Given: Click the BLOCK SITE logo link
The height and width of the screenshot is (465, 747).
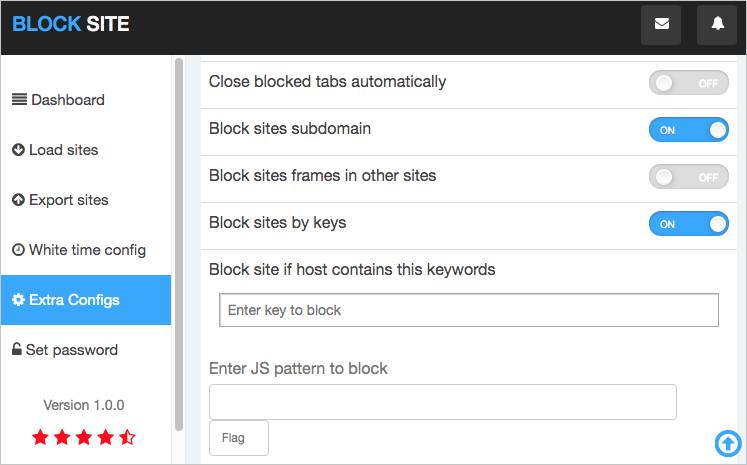Looking at the screenshot, I should [x=71, y=24].
